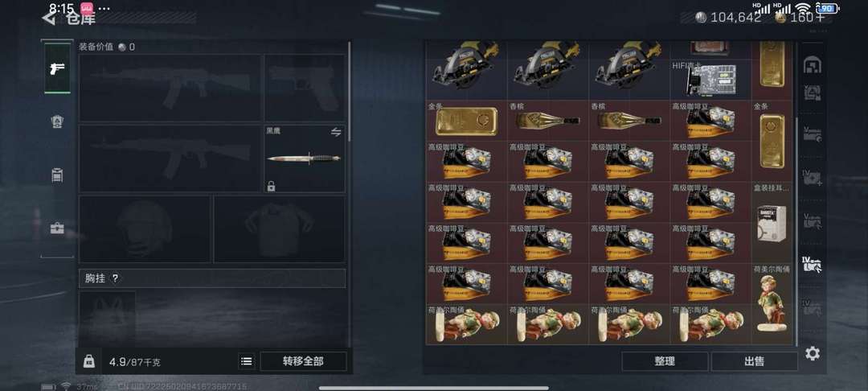Tap the lock icon under the knife

pos(272,186)
